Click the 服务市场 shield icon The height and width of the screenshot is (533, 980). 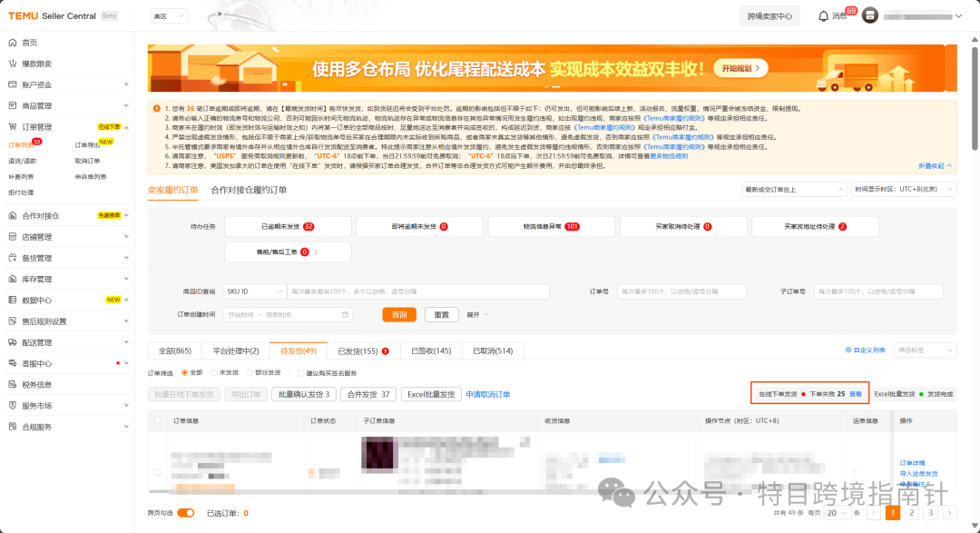[13, 405]
